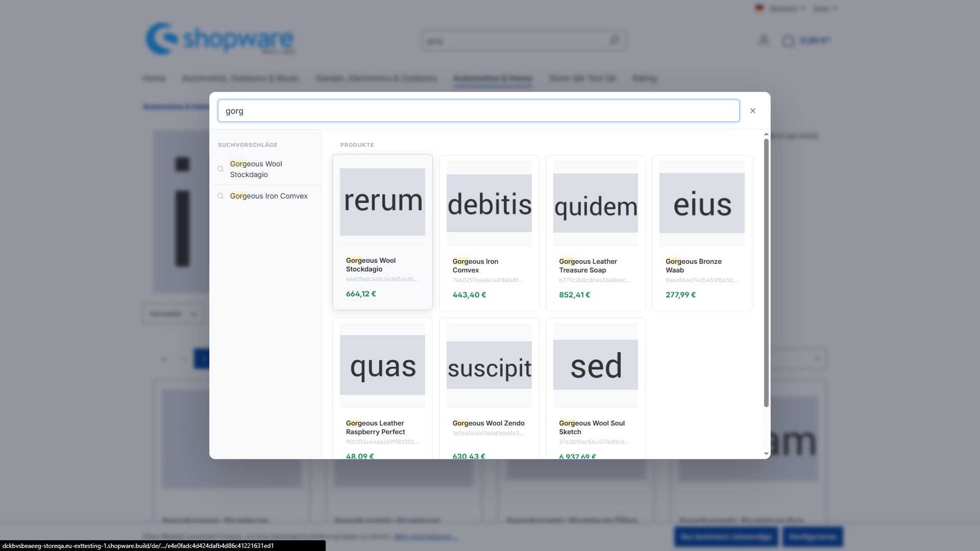This screenshot has height=551, width=980.
Task: Select the sed product image
Action: (x=596, y=365)
